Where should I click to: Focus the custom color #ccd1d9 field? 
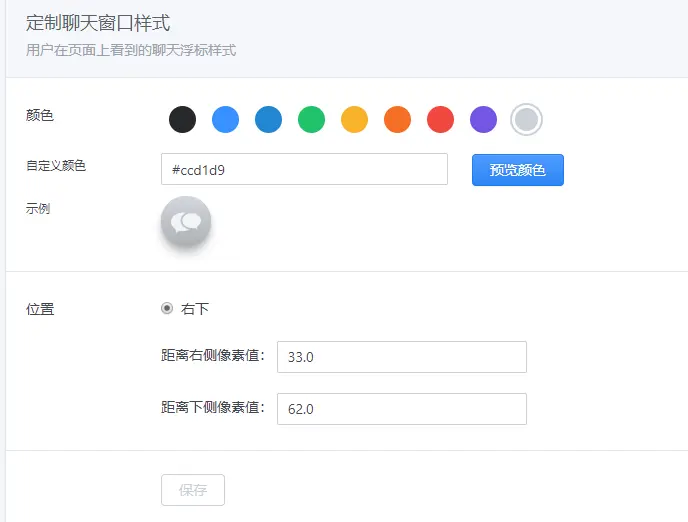coord(304,169)
